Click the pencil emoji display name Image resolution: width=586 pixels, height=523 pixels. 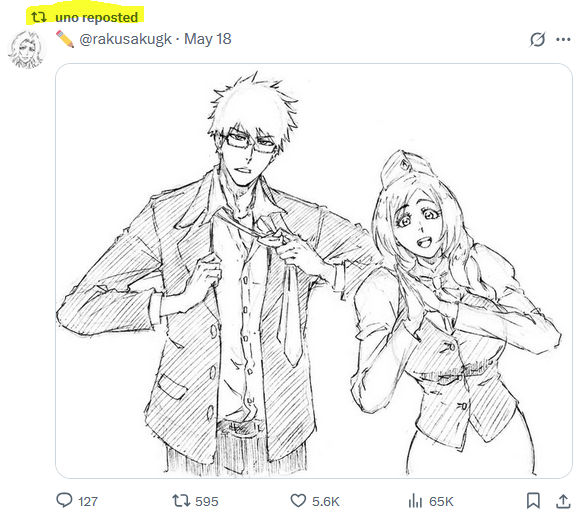[x=65, y=39]
